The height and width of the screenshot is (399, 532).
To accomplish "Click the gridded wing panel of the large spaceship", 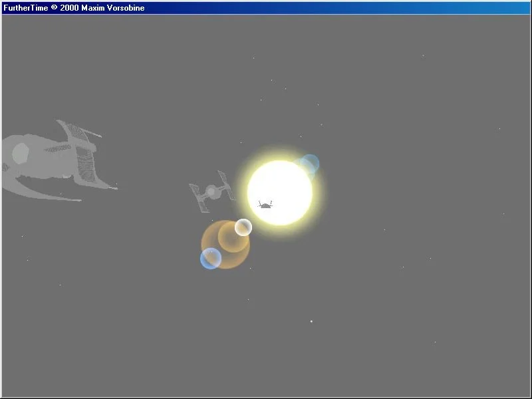I will (x=85, y=160).
